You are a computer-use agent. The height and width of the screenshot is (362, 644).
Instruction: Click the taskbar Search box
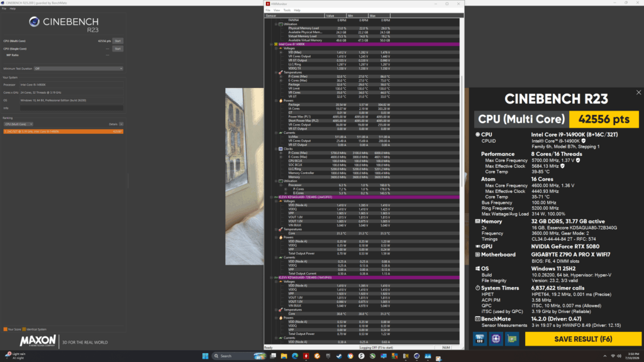240,356
